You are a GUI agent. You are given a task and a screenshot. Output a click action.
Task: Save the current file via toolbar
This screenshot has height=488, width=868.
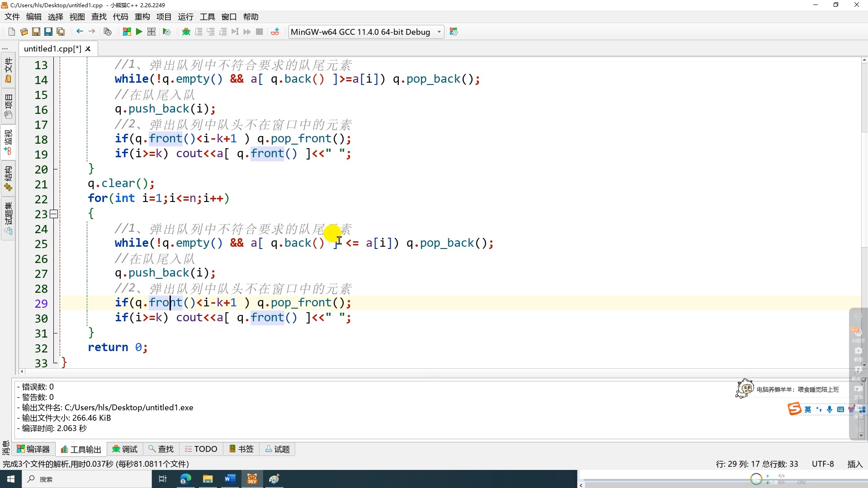point(36,32)
